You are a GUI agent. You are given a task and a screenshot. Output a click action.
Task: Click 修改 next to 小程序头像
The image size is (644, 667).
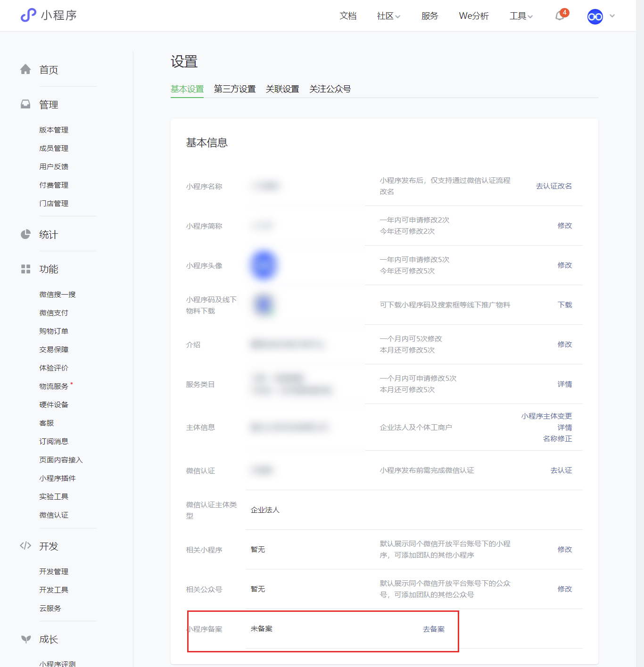click(x=564, y=265)
